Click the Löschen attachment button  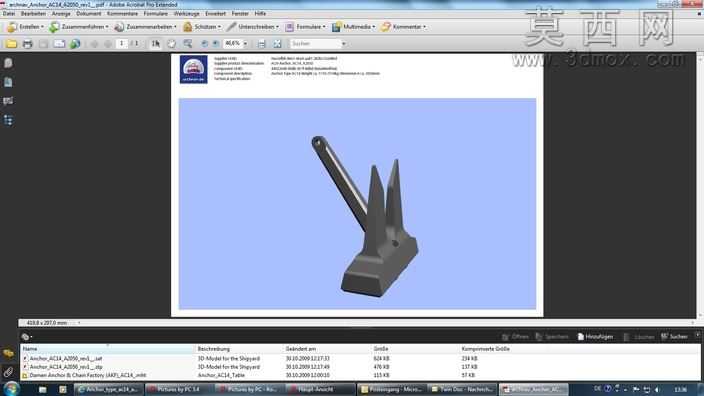(x=639, y=337)
